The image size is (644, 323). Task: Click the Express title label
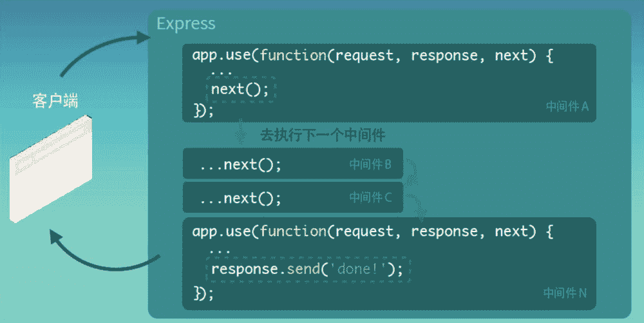click(185, 24)
